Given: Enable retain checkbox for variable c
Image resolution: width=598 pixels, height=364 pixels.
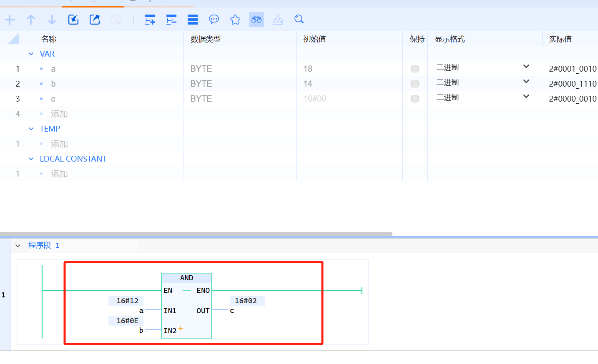Looking at the screenshot, I should point(415,99).
